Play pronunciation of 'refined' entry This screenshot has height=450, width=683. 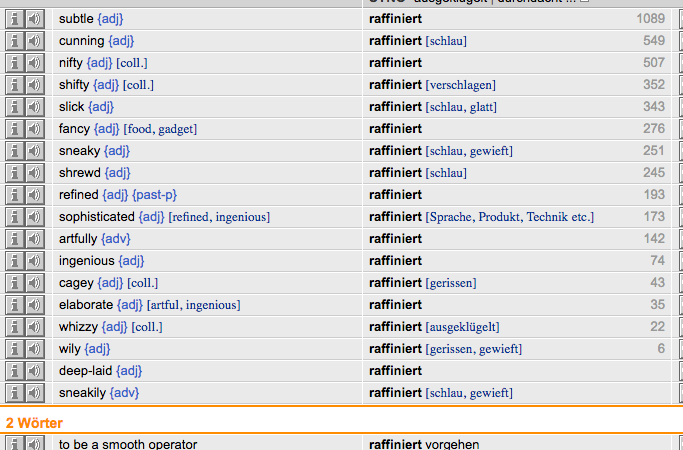click(34, 195)
